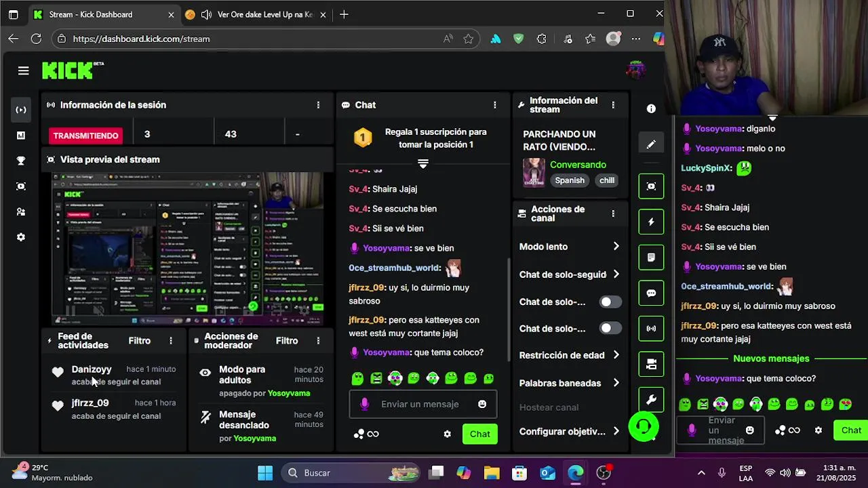
Task: Select the Stream broadcast icon in left sidebar
Action: click(21, 110)
